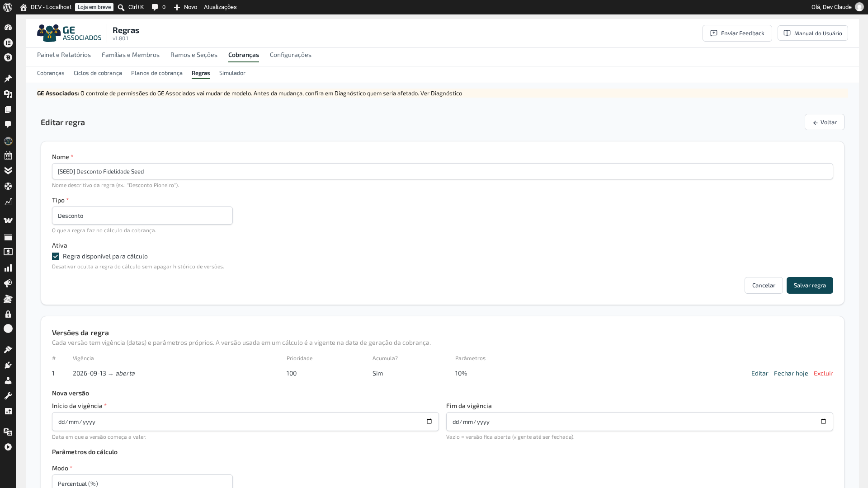The image size is (868, 488).
Task: Open the Plugins plug icon
Action: tap(8, 365)
